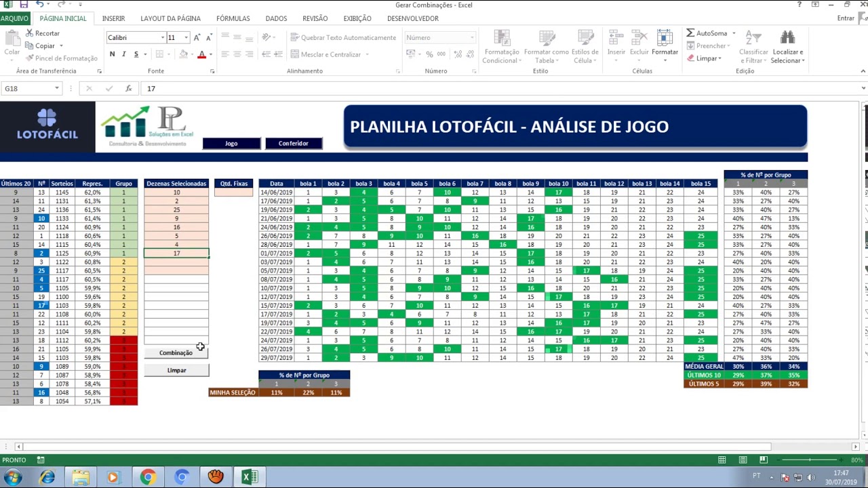Switch to Normal view icon in status bar

tap(723, 460)
